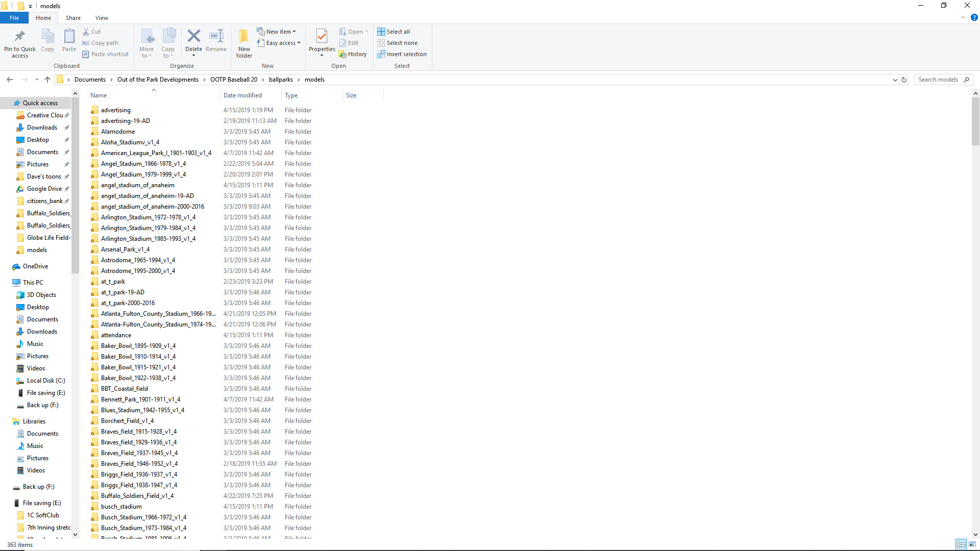Viewport: 980px width, 551px height.
Task: Click the Up one level arrow
Action: point(47,80)
